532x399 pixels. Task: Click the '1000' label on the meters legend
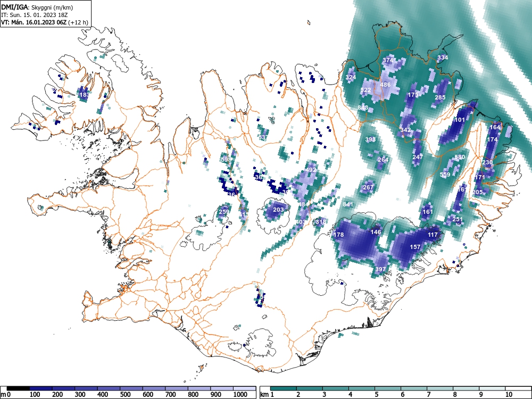click(x=240, y=394)
